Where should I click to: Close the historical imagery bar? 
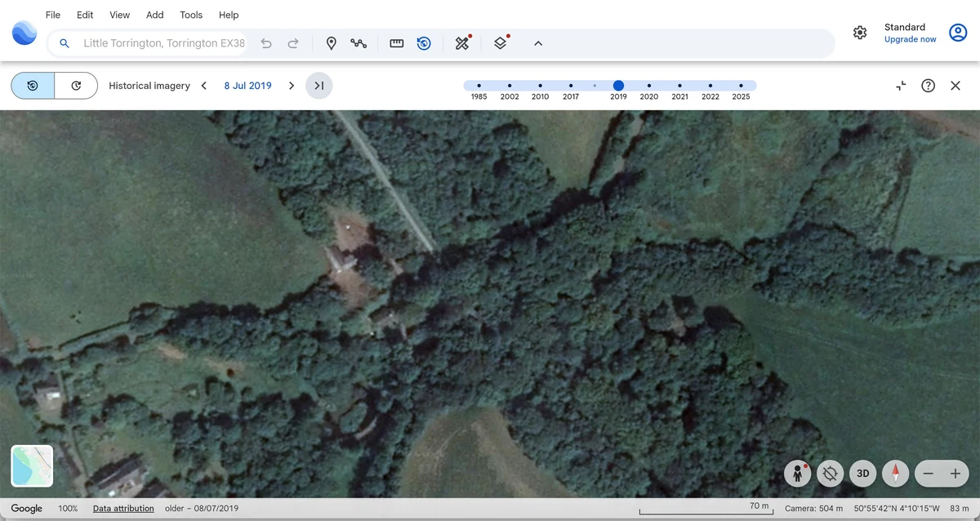pos(955,86)
